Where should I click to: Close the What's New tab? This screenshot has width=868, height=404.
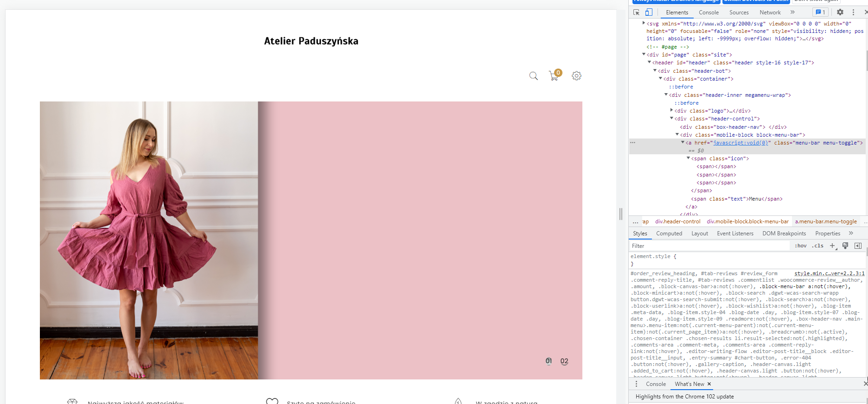(x=709, y=384)
